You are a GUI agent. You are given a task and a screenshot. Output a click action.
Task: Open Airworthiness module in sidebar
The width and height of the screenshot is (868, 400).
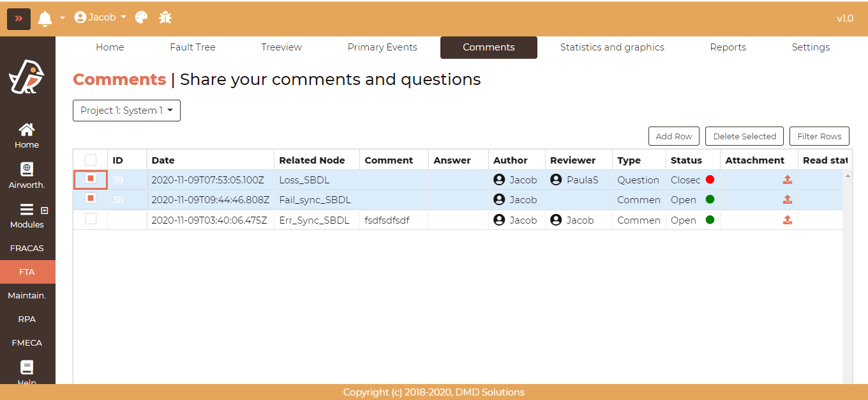[27, 176]
